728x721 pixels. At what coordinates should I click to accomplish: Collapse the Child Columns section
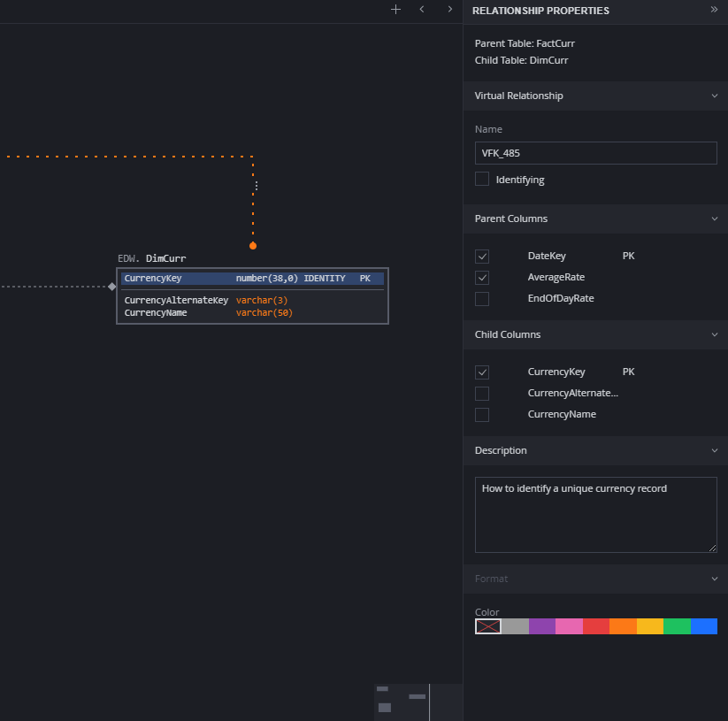point(713,334)
